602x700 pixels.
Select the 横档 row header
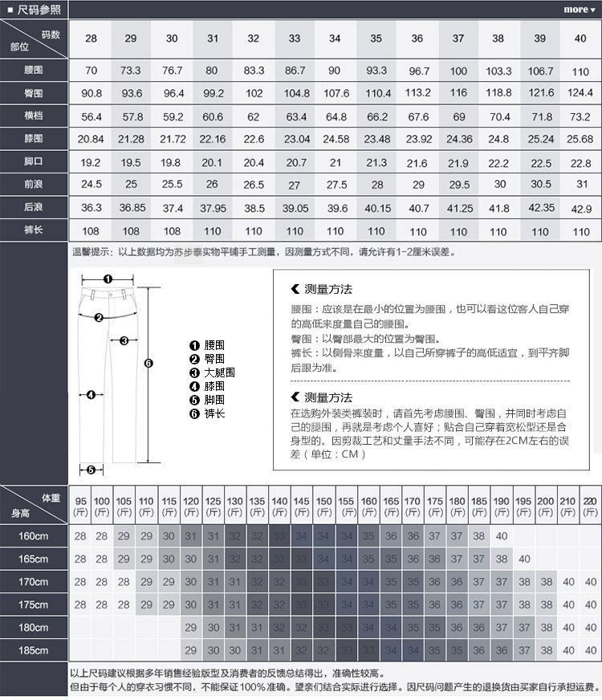click(x=34, y=116)
